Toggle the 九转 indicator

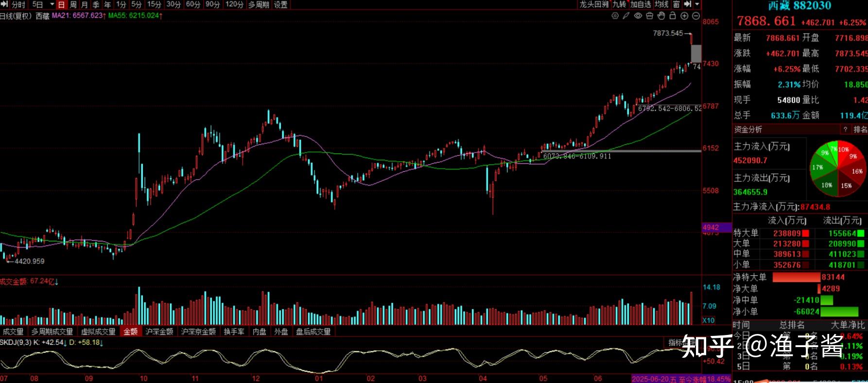(619, 4)
